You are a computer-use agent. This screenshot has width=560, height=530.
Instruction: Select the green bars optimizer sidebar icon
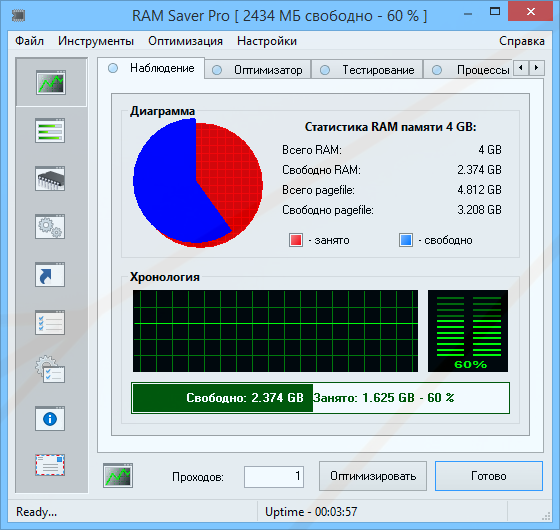click(x=50, y=131)
